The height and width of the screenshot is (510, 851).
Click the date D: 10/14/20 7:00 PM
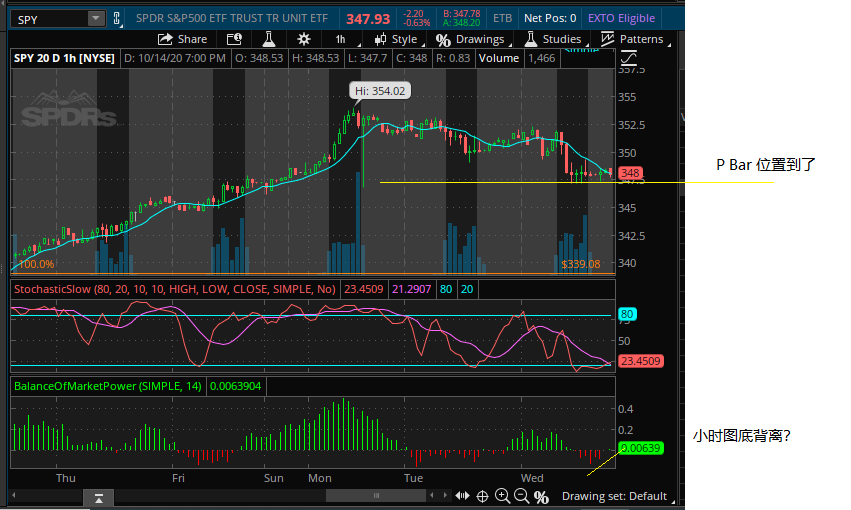tap(175, 58)
